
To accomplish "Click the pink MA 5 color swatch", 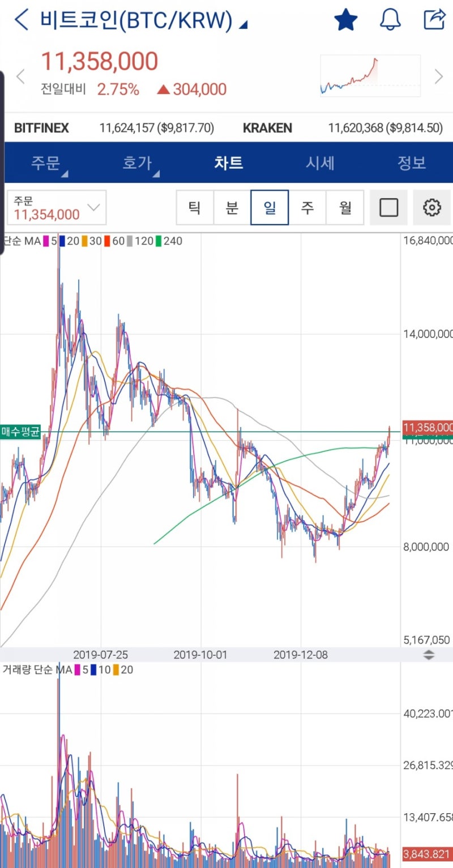I will 46,241.
